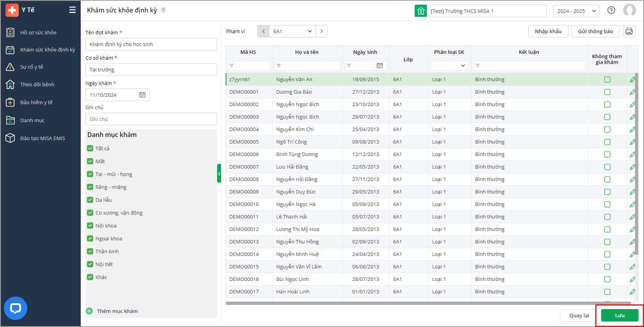The height and width of the screenshot is (327, 644).
Task: Open the chat support bubble
Action: 16,308
